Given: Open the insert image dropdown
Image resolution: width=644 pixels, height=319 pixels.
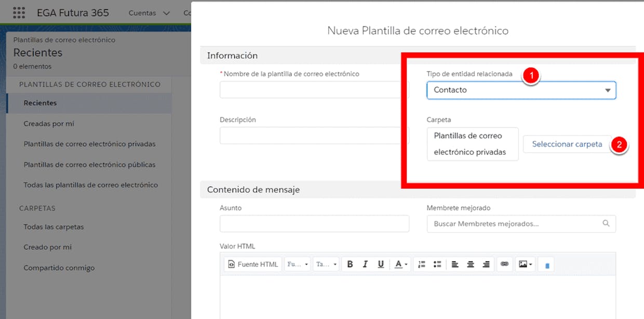Looking at the screenshot, I should tap(526, 264).
